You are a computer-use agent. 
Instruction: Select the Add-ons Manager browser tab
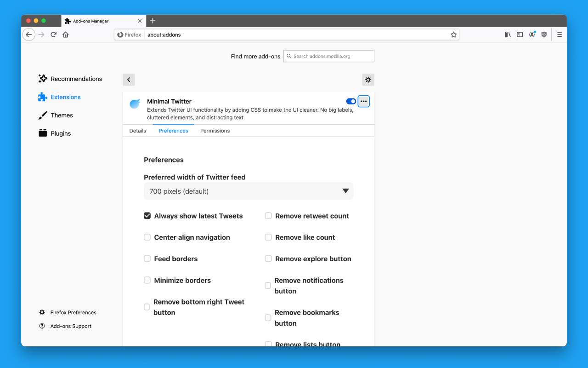[104, 21]
